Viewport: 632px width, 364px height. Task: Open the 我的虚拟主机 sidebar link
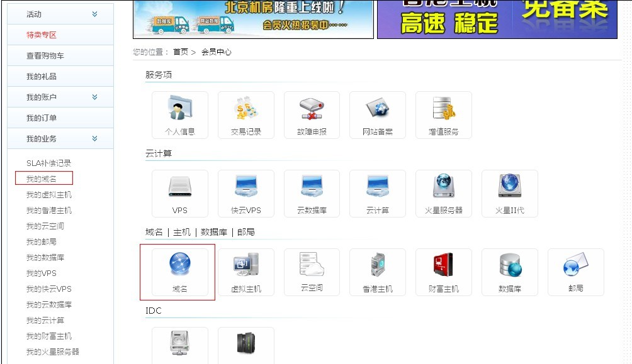point(49,195)
